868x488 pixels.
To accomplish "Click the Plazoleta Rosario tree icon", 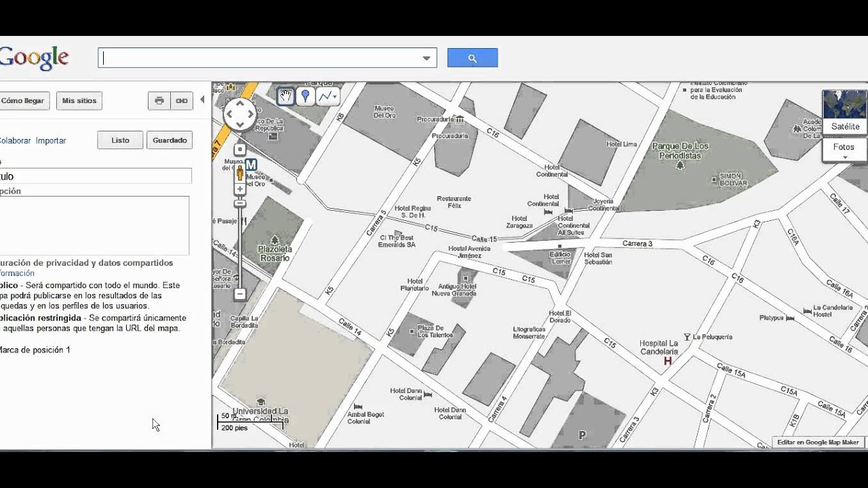I will 275,240.
